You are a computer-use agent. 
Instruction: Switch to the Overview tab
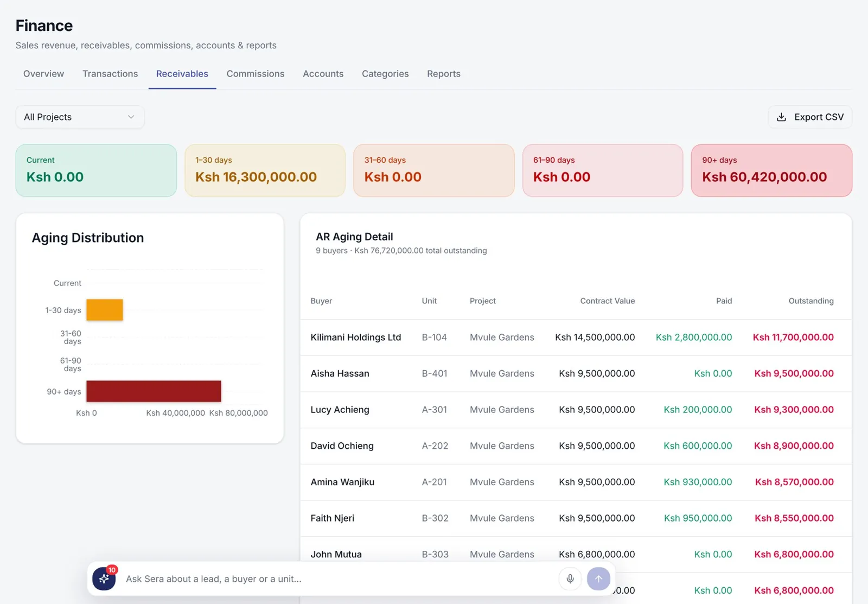click(x=43, y=74)
